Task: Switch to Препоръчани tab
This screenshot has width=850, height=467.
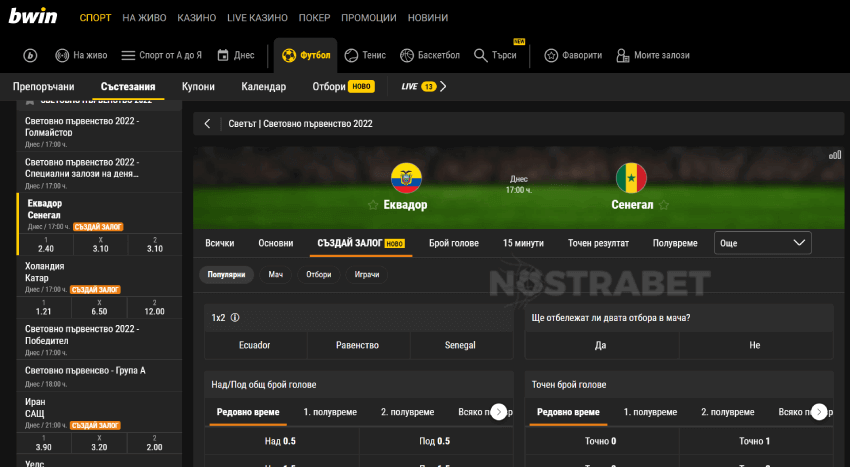Action: (x=43, y=87)
